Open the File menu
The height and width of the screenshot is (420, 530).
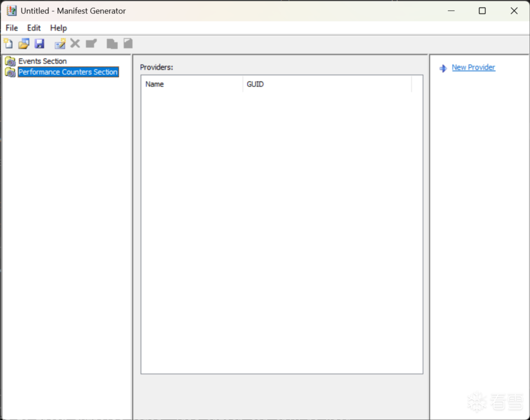(12, 28)
